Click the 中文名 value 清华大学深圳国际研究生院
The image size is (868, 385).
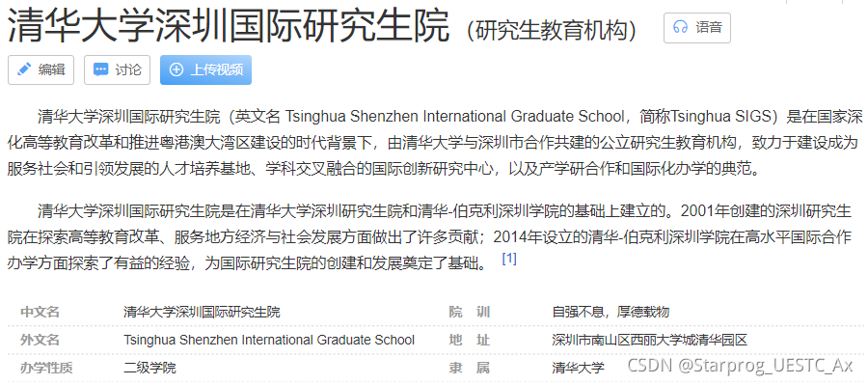tap(203, 312)
